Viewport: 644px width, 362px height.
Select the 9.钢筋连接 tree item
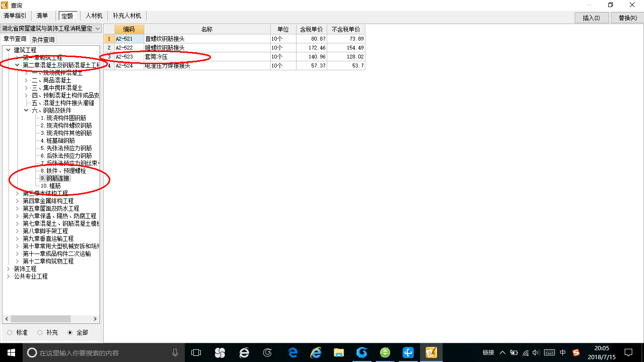click(55, 178)
